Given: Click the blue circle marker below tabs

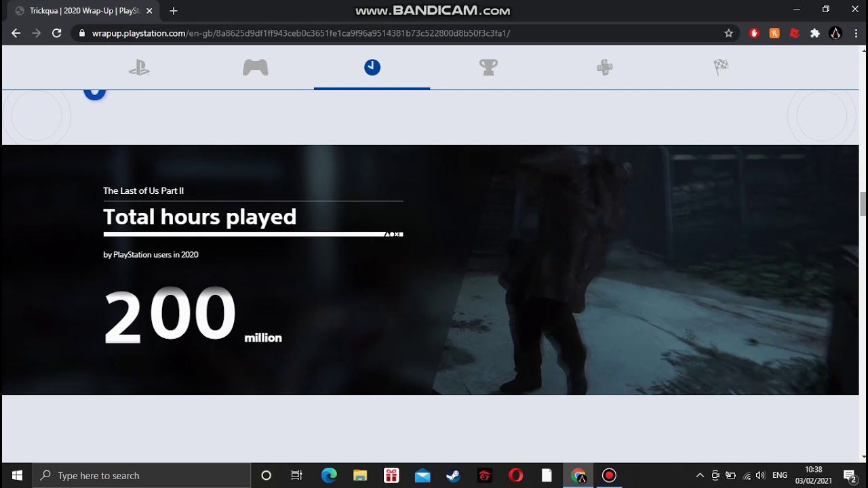Looking at the screenshot, I should tap(95, 94).
